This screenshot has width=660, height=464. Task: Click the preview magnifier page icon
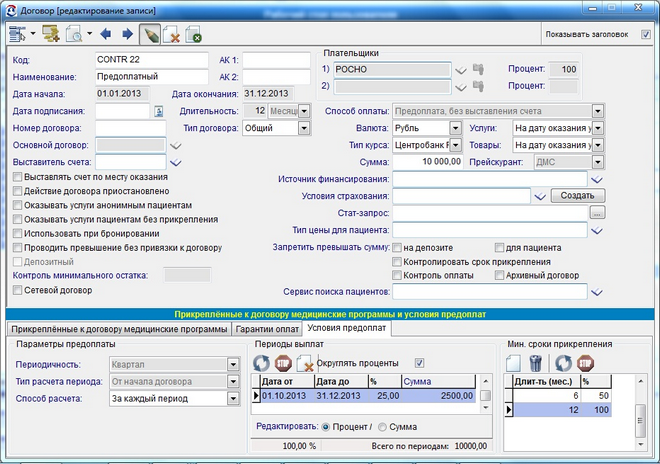tap(74, 34)
